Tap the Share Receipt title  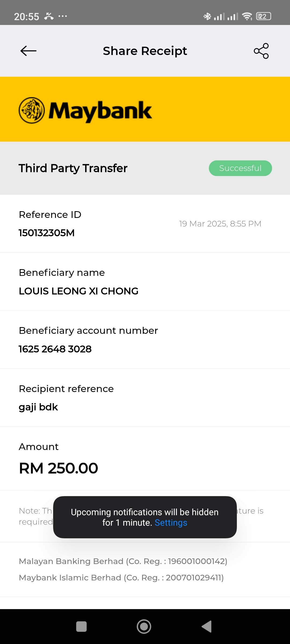pyautogui.click(x=145, y=51)
